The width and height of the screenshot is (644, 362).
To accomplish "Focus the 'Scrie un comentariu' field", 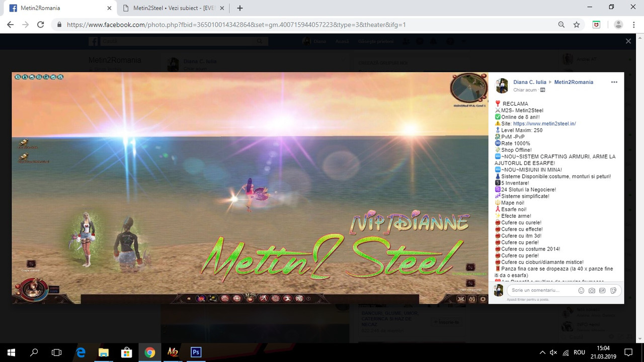I will point(543,290).
